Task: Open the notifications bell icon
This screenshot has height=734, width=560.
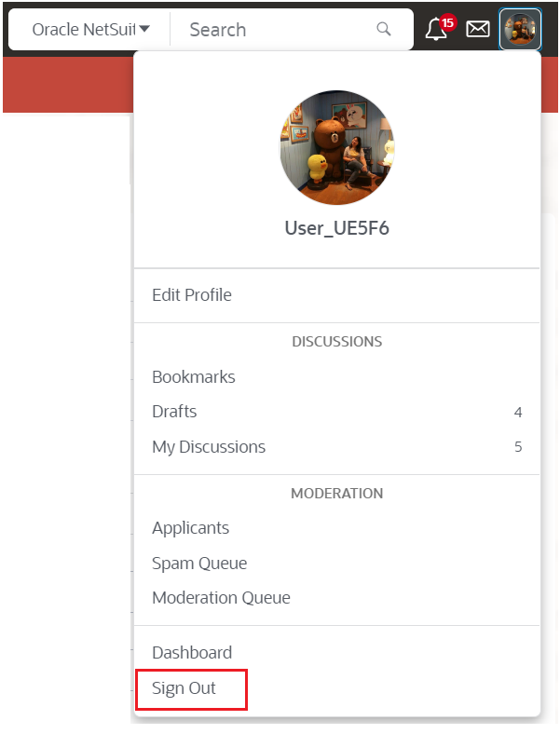Action: 435,29
